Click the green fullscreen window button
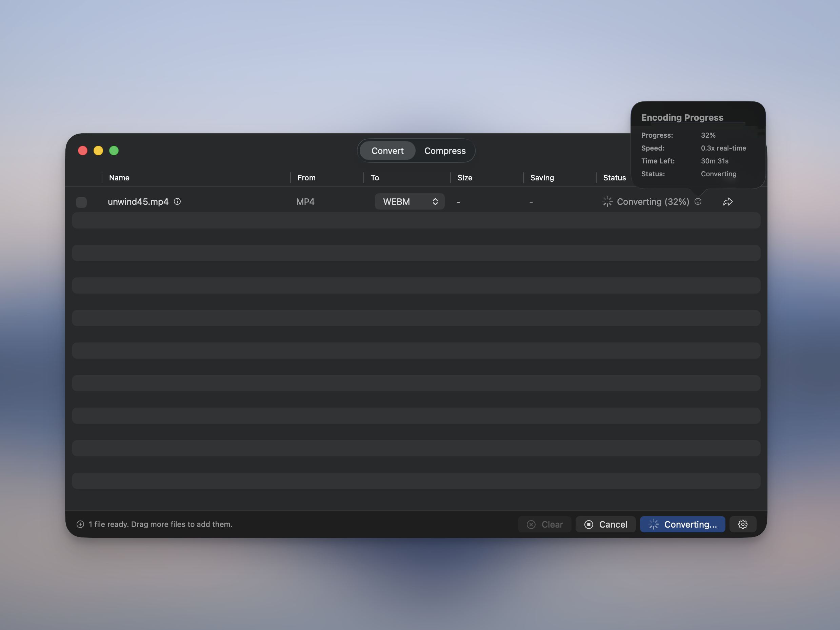The height and width of the screenshot is (630, 840). point(114,151)
